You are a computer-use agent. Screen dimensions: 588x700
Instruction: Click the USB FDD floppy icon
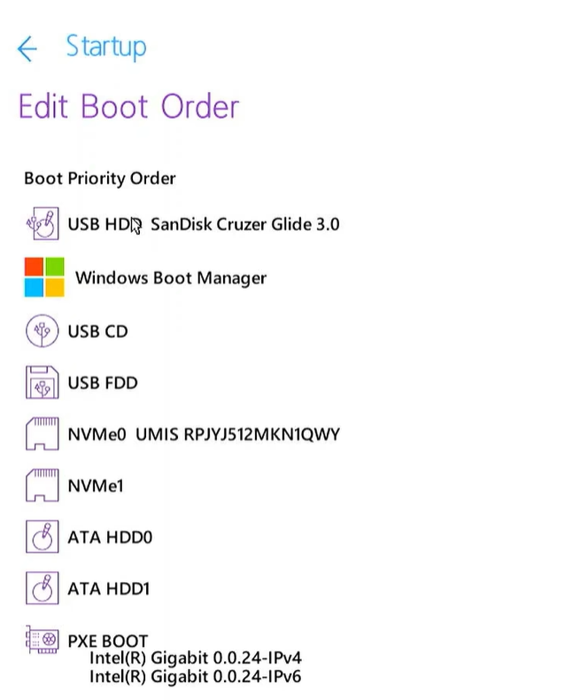[43, 383]
